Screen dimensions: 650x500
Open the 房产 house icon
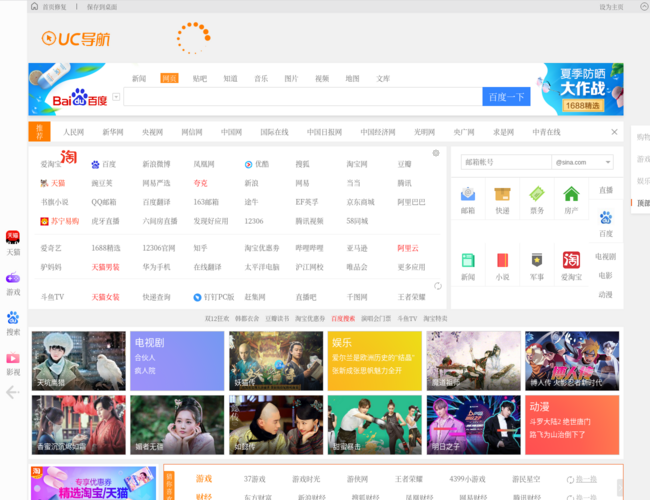pos(571,194)
